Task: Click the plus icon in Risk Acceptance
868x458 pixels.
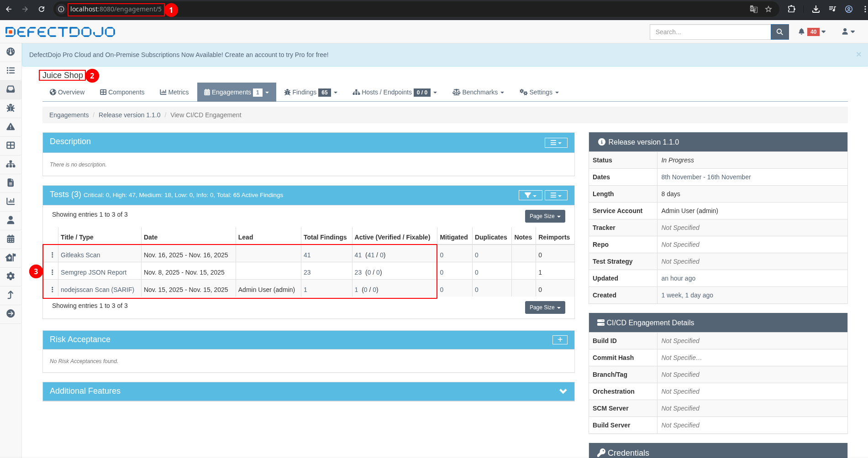Action: (x=560, y=340)
